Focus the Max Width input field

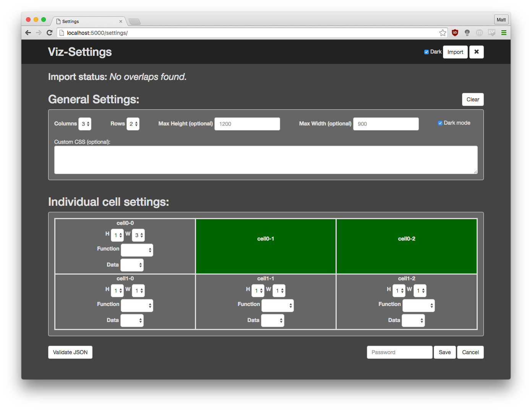click(x=386, y=124)
